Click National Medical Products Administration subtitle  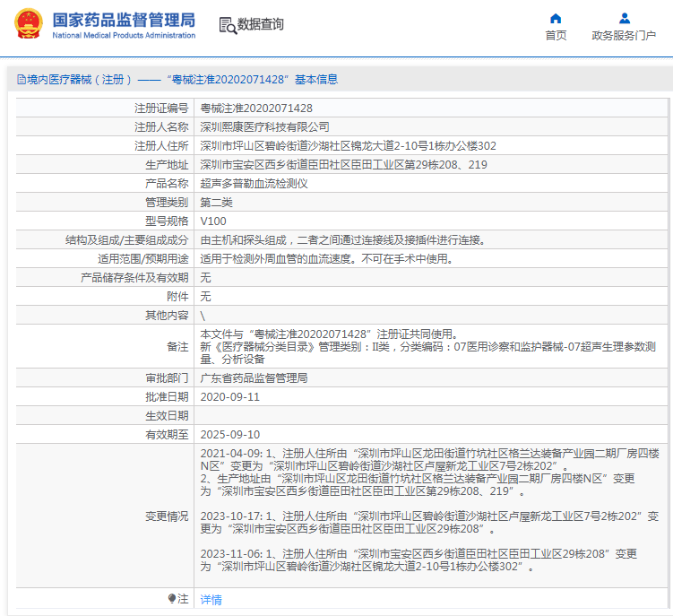[124, 35]
